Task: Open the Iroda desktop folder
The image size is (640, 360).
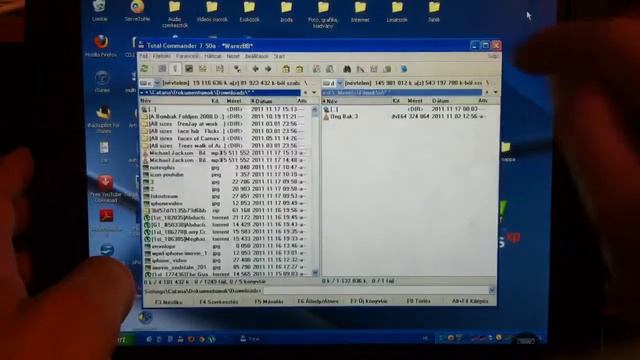Action: (x=286, y=11)
